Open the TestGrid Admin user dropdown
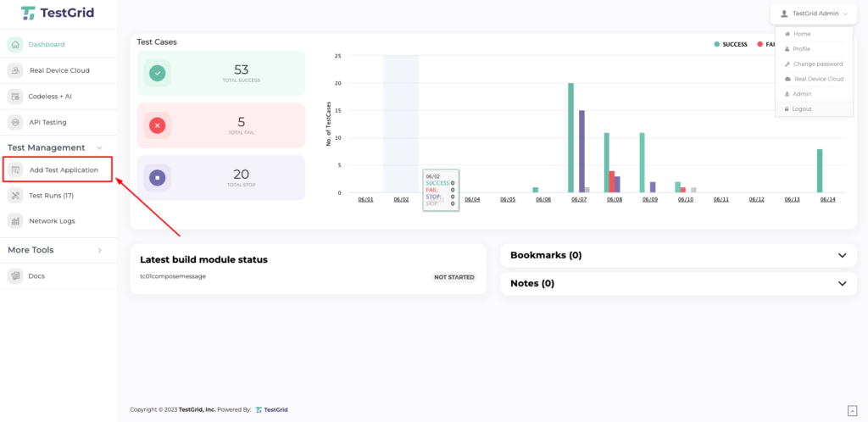This screenshot has width=868, height=422. [814, 14]
